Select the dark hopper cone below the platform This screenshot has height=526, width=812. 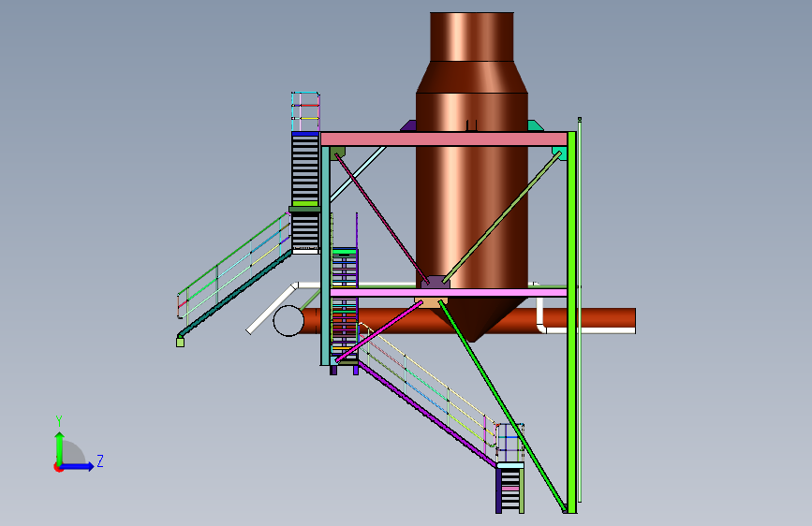(x=474, y=319)
